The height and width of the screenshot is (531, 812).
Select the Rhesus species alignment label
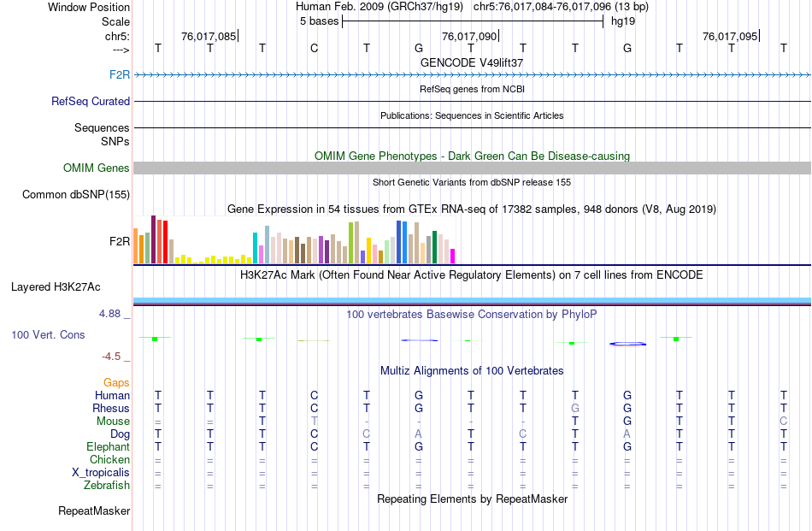(x=111, y=408)
